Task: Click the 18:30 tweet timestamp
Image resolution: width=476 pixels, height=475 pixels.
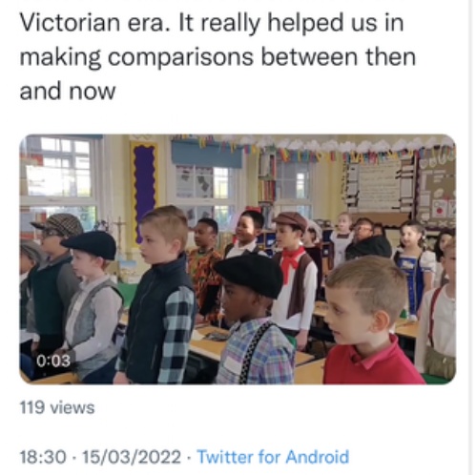Action: click(x=43, y=457)
